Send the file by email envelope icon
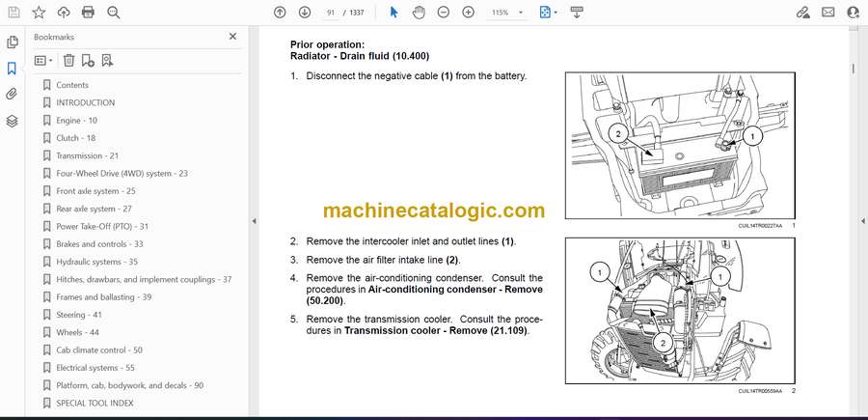 click(x=828, y=13)
